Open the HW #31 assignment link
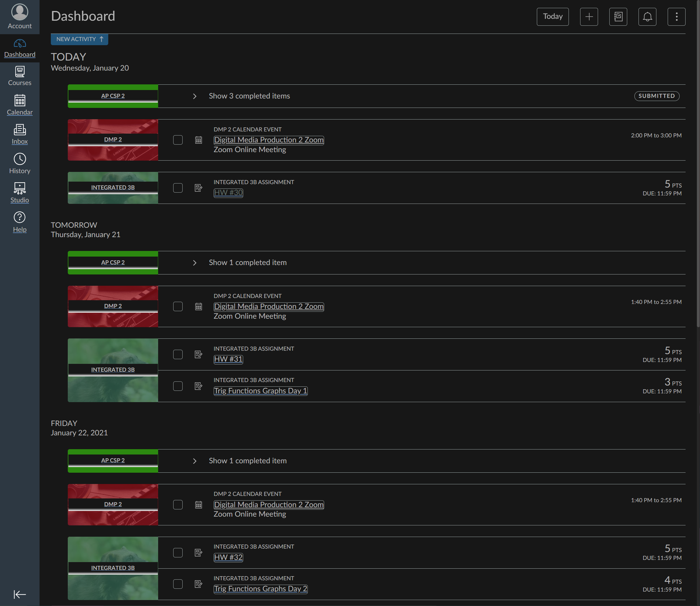Screen dimensions: 700x606 coord(228,359)
